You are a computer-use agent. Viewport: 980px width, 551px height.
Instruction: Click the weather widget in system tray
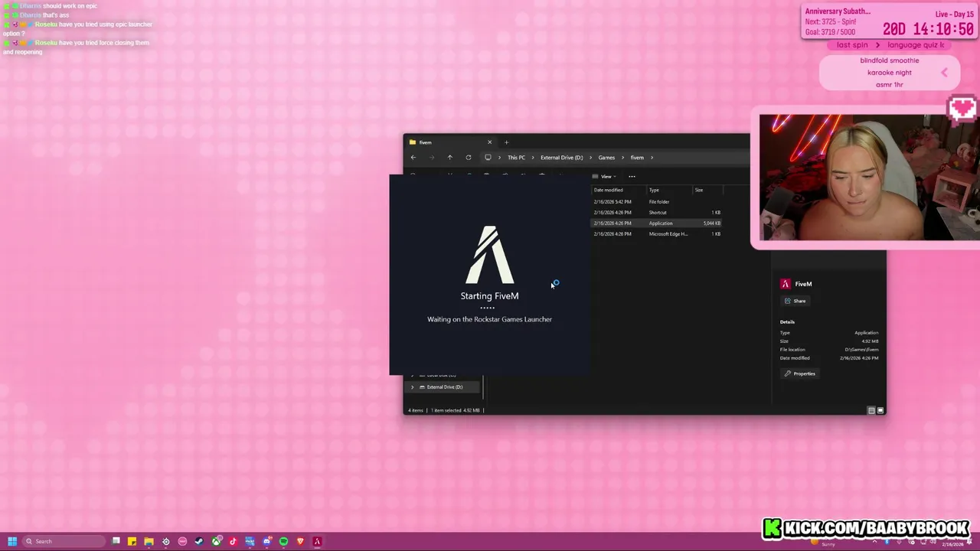click(x=823, y=543)
